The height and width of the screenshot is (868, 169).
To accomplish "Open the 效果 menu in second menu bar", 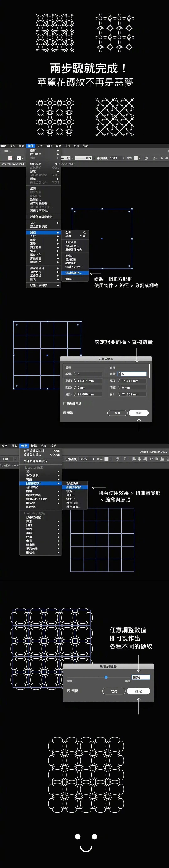I will (24, 446).
